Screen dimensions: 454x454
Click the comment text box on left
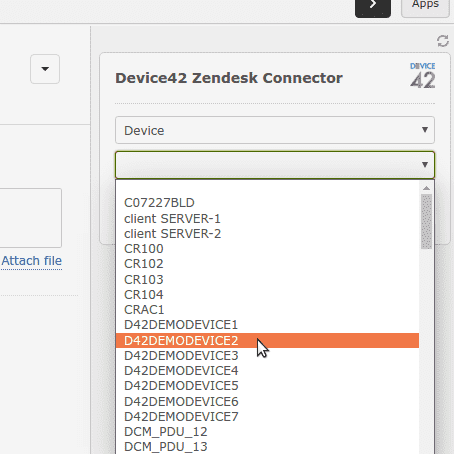coord(31,218)
